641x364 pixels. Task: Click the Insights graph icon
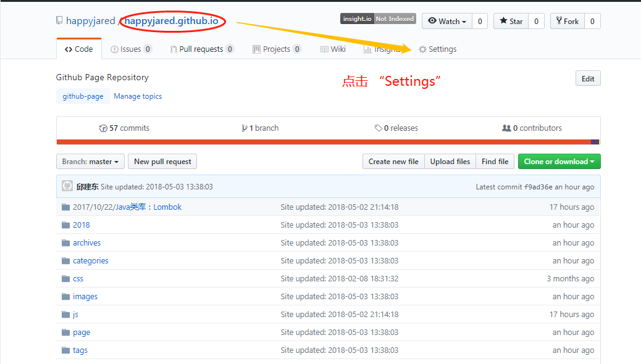pyautogui.click(x=368, y=49)
